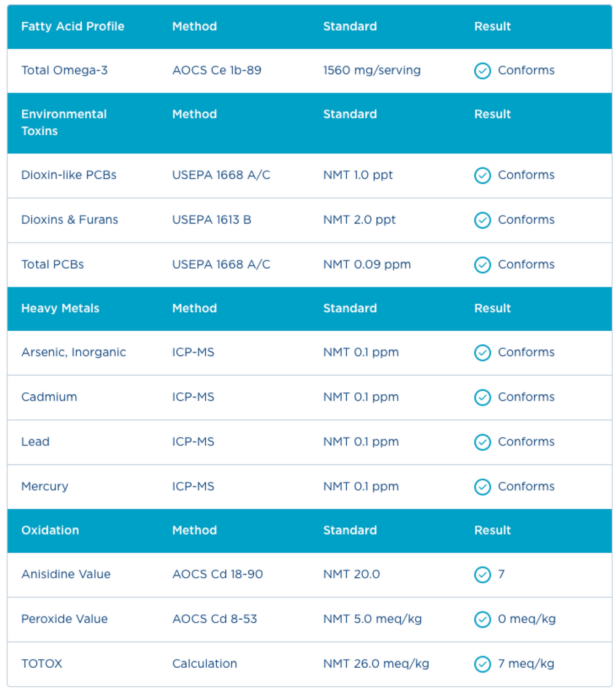Image resolution: width=616 pixels, height=693 pixels.
Task: Select the Fatty Acid Profile header
Action: click(x=73, y=26)
